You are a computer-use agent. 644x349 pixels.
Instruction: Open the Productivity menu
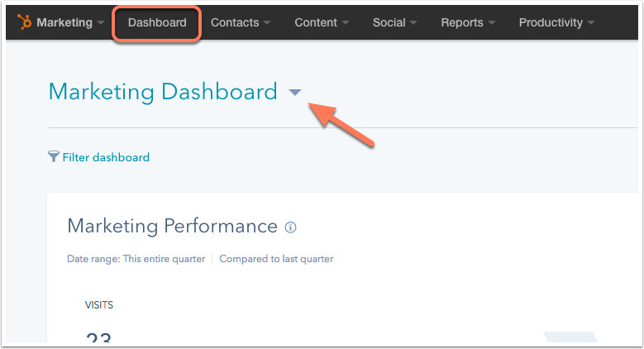(x=551, y=23)
